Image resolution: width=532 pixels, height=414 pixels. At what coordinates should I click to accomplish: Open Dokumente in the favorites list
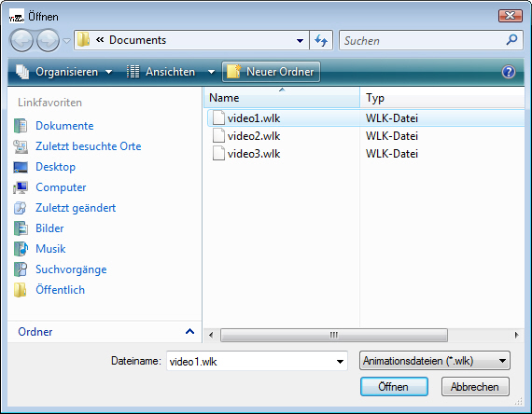[x=64, y=126]
